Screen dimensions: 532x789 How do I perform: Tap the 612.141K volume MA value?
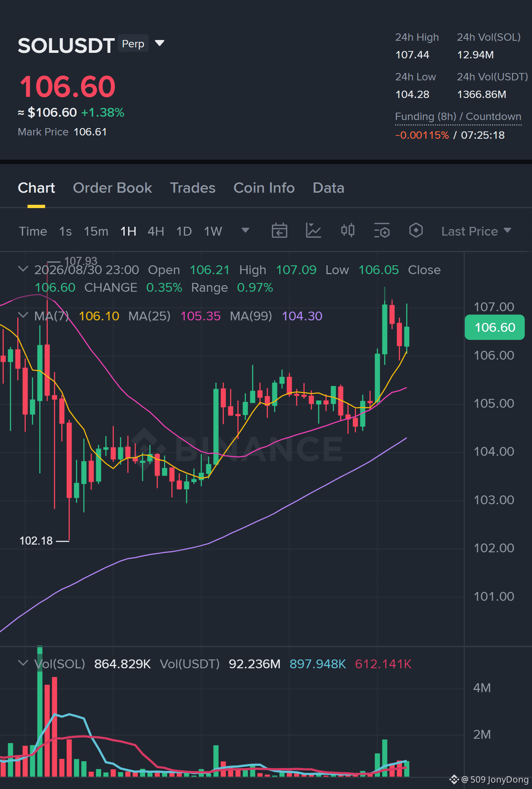click(x=383, y=664)
